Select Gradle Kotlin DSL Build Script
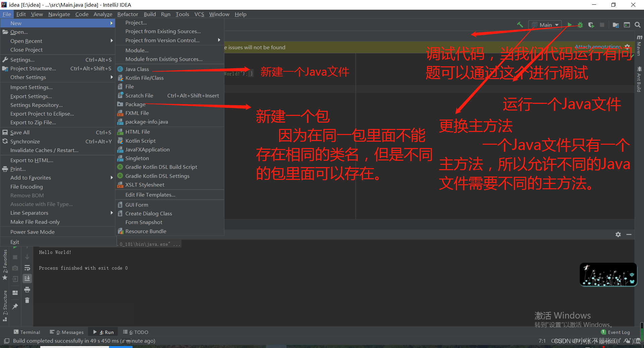 (x=170, y=167)
